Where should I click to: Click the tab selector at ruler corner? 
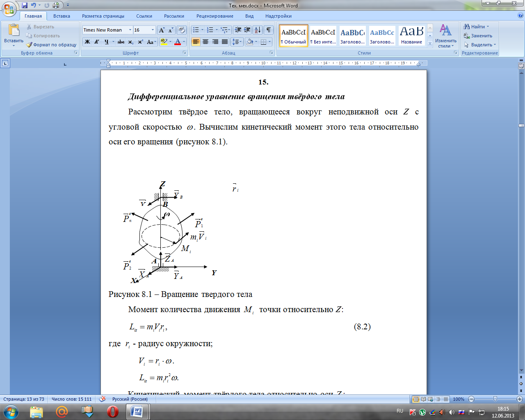[5, 63]
